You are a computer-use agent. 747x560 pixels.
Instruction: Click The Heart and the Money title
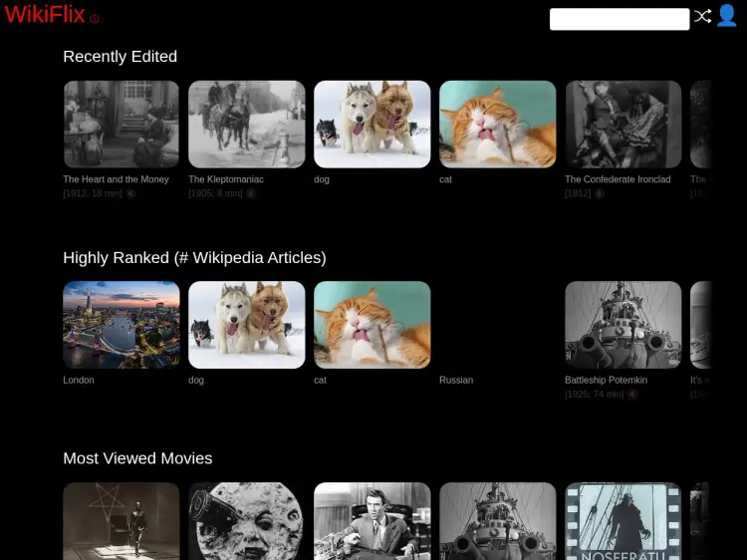click(117, 179)
